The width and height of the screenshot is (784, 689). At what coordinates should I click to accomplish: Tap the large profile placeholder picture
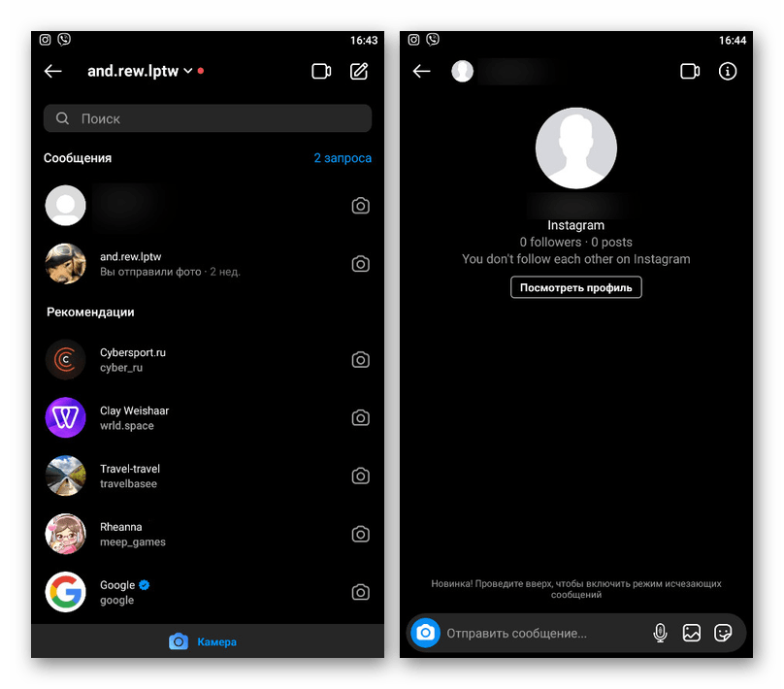[x=576, y=148]
